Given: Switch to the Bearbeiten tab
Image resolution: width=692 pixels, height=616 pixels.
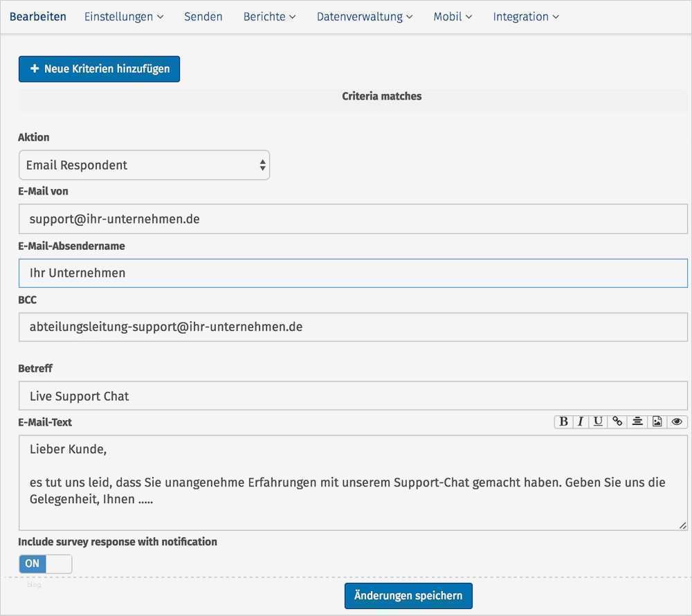Looking at the screenshot, I should click(x=38, y=16).
